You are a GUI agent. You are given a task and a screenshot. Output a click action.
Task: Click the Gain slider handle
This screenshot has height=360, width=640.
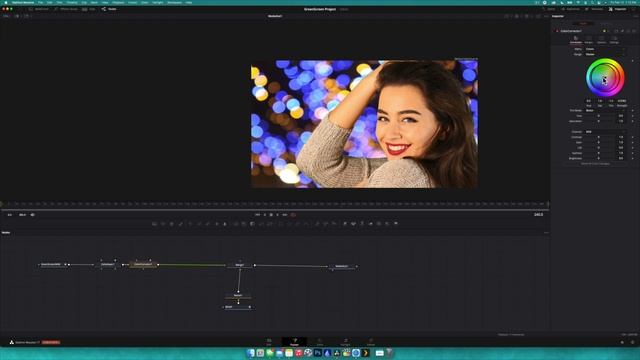click(x=599, y=142)
